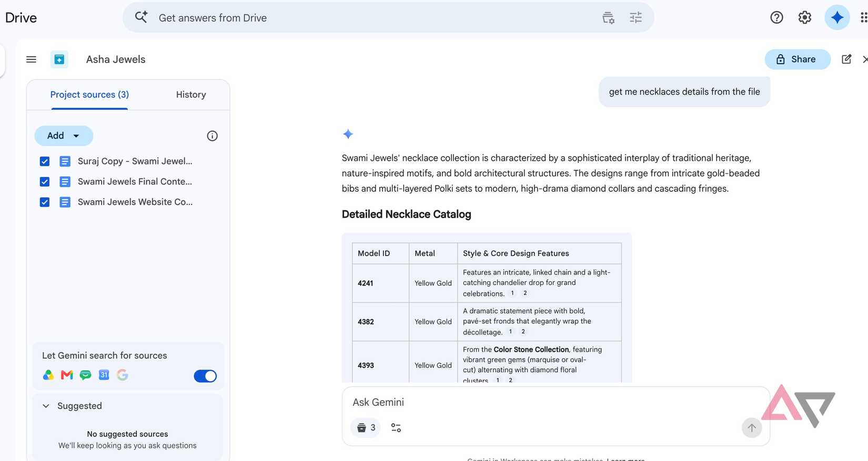This screenshot has height=461, width=868.
Task: Click the Gemini search sparkle icon
Action: pyautogui.click(x=141, y=17)
